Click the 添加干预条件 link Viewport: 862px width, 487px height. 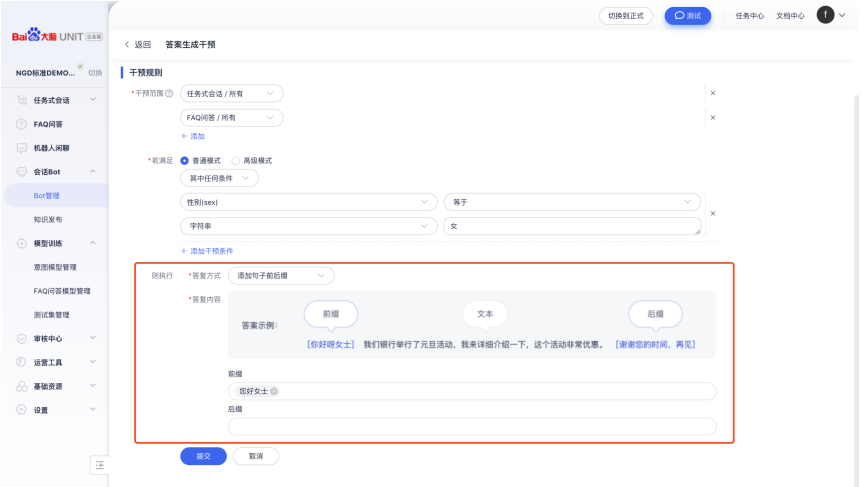212,251
